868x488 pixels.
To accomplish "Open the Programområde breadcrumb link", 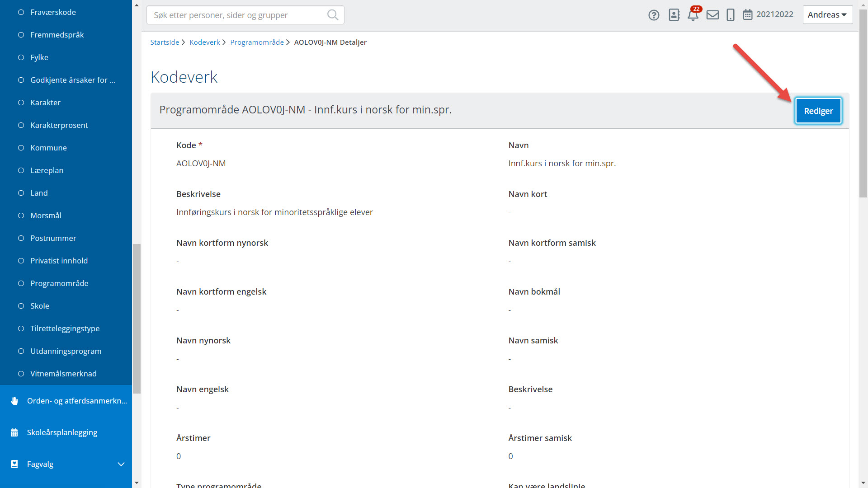I will [x=257, y=42].
